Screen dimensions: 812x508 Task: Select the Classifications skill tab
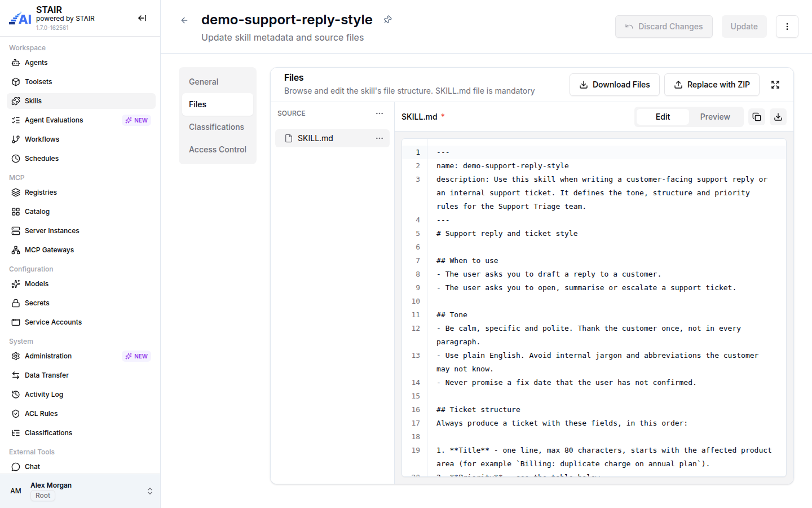click(218, 127)
